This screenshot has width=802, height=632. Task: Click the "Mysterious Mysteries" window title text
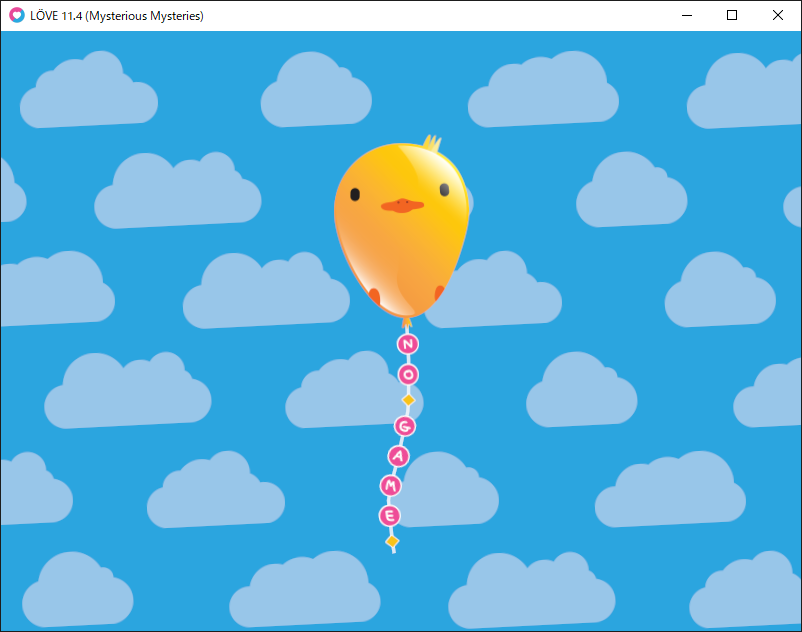tap(144, 15)
